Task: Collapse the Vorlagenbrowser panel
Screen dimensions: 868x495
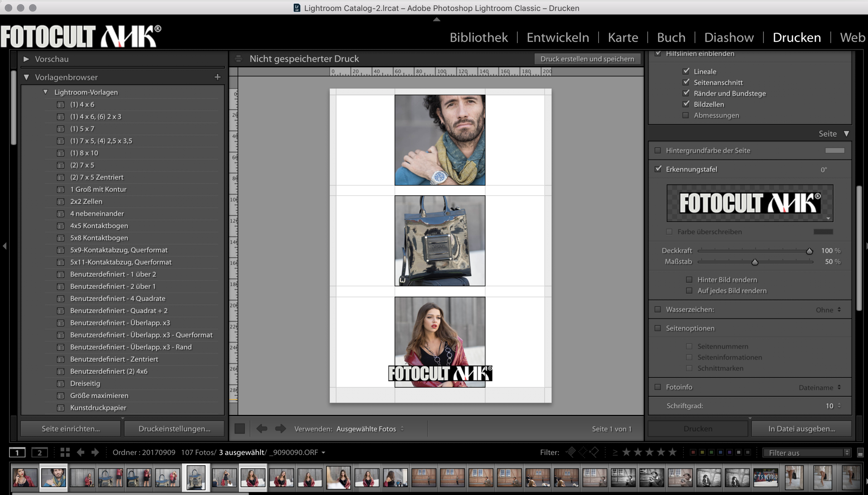Action: 26,77
